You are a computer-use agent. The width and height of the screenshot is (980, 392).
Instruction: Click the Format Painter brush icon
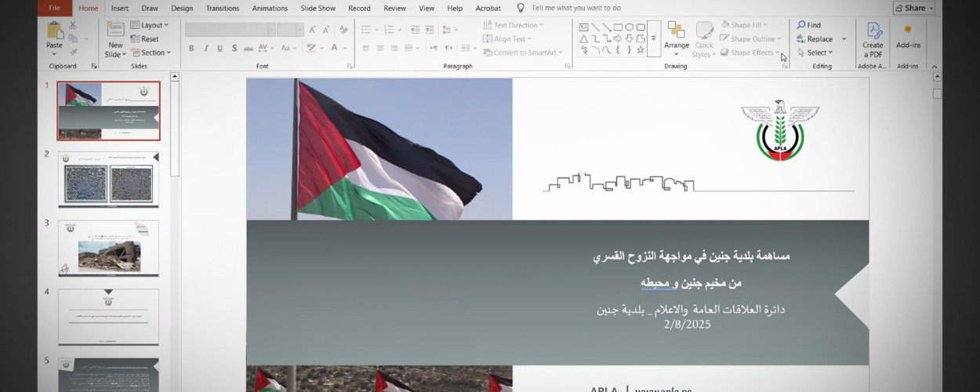73,52
